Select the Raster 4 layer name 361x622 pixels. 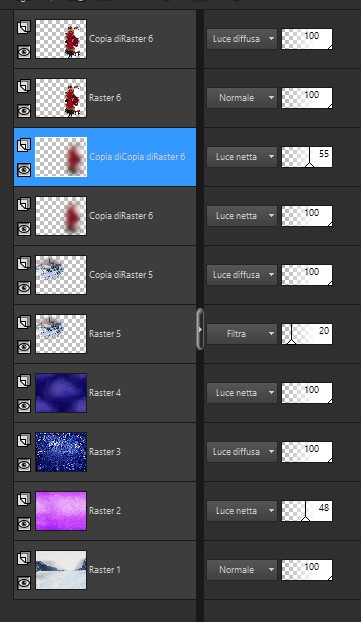[x=105, y=393]
